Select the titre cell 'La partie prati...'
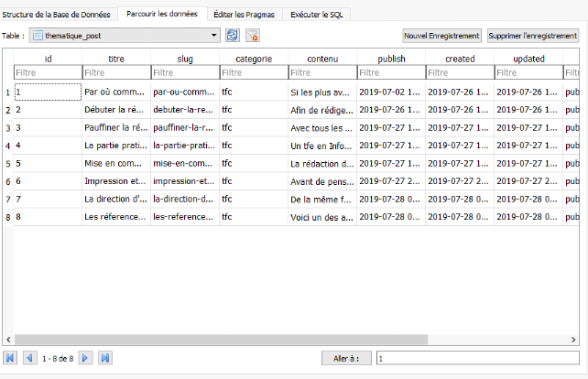 (x=116, y=146)
